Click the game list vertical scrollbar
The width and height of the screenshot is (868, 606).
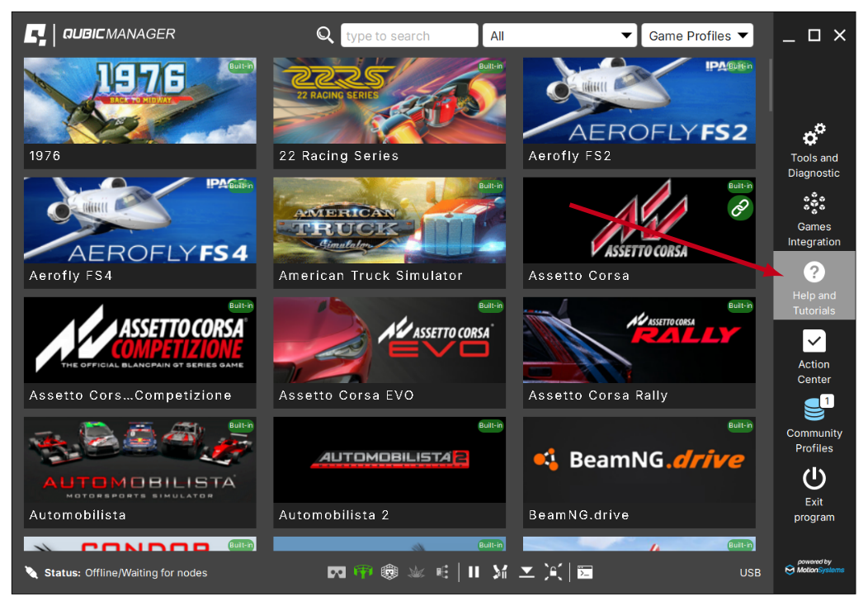[x=771, y=83]
